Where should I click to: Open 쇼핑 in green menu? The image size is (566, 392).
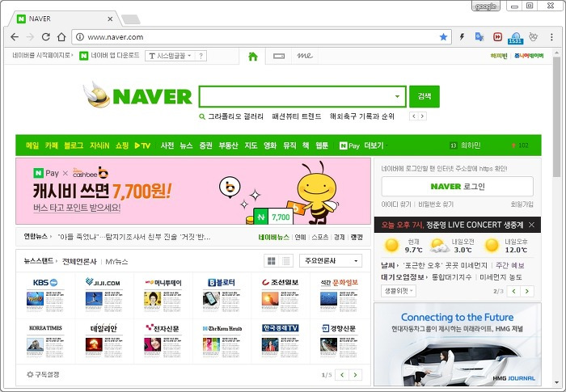pyautogui.click(x=122, y=145)
